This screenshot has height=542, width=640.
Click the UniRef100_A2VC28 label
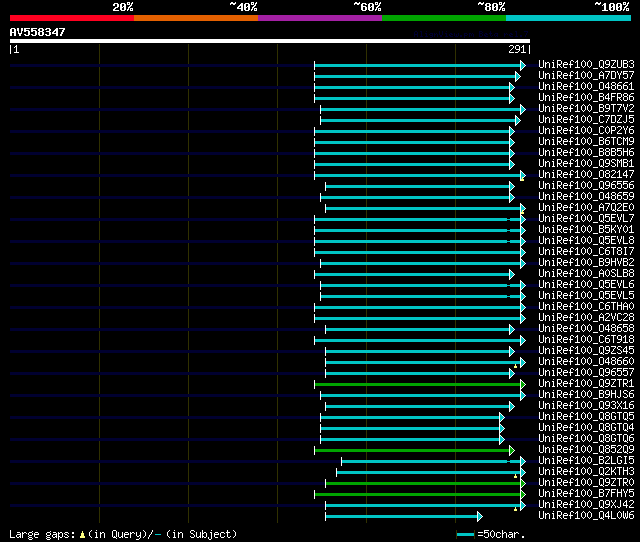point(586,318)
